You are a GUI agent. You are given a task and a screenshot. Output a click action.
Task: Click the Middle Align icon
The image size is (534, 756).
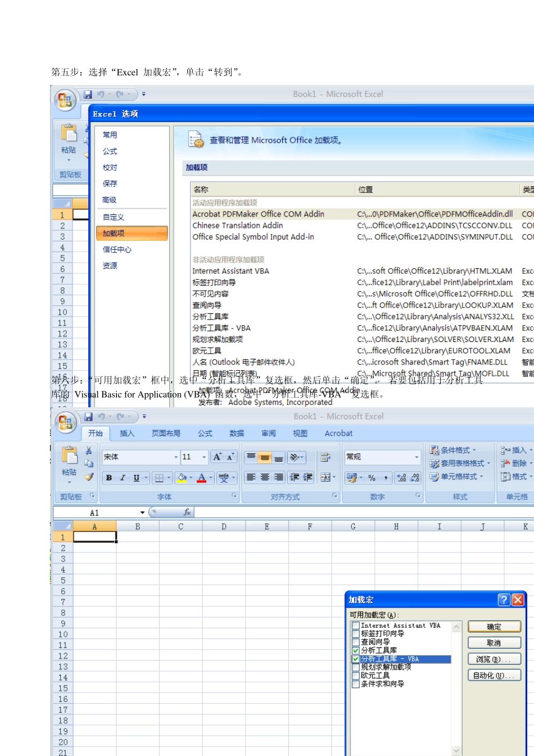coord(265,457)
